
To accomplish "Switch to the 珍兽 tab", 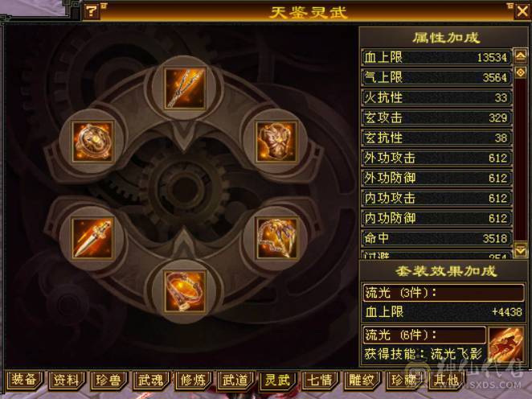I will pos(108,380).
